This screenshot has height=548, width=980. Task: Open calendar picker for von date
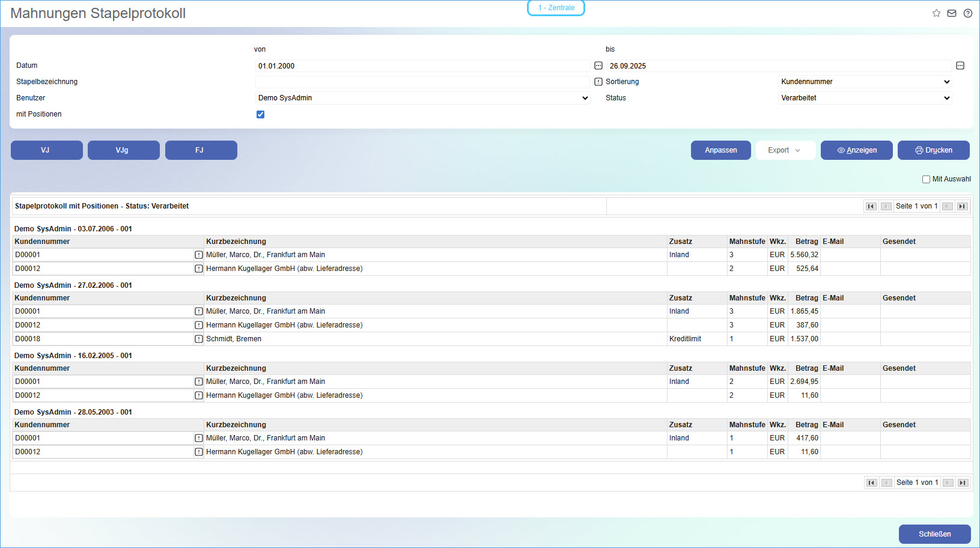pyautogui.click(x=598, y=65)
